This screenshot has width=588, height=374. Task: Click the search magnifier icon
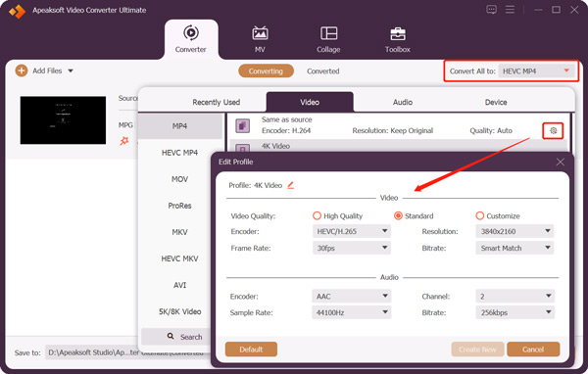[171, 336]
